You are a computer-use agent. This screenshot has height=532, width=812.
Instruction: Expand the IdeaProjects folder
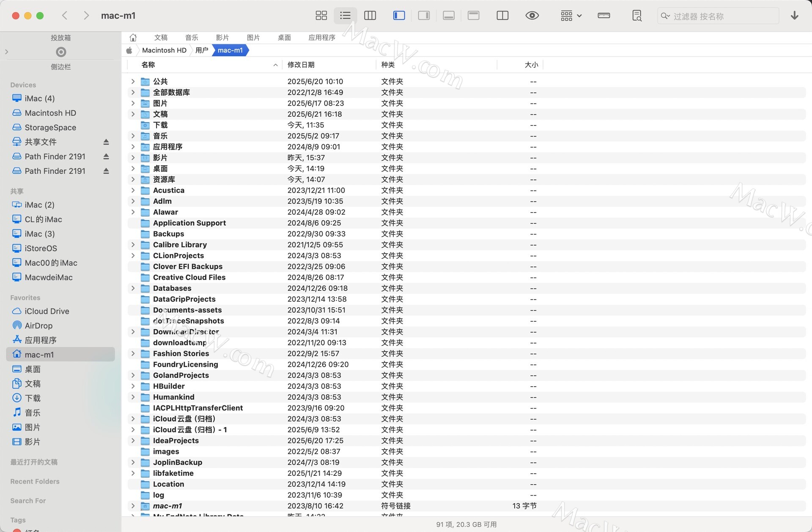(133, 440)
